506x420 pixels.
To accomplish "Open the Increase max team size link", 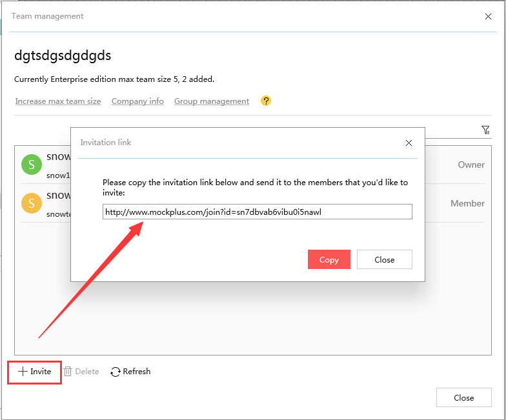I will tap(58, 101).
